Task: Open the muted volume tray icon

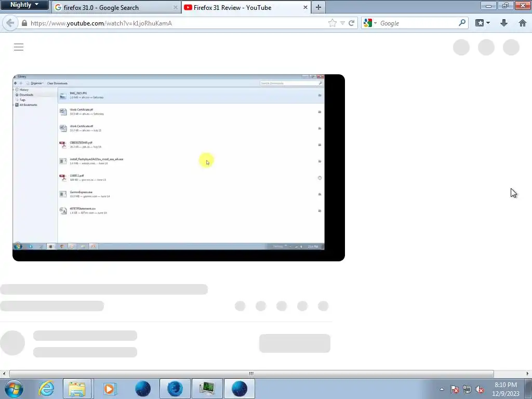Action: tap(480, 389)
